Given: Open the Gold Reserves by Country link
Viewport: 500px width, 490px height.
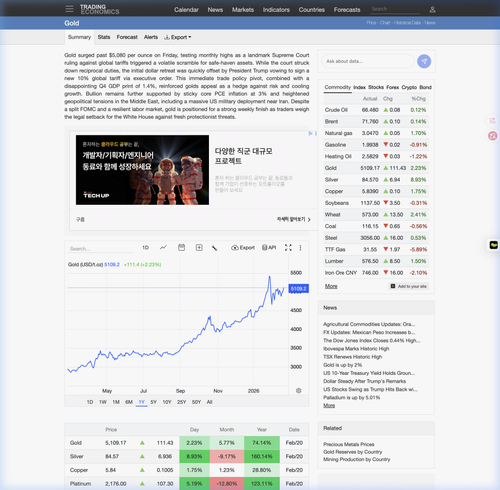Looking at the screenshot, I should pos(352,452).
